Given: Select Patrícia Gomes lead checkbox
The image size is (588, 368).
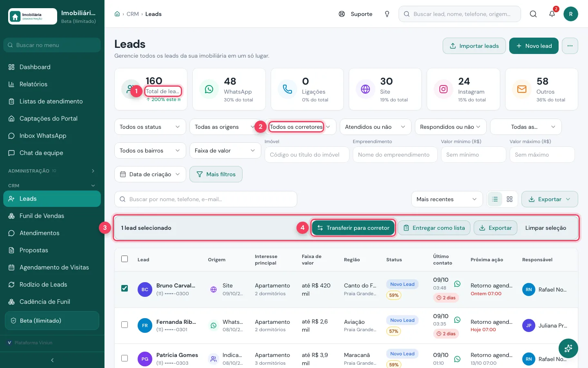Looking at the screenshot, I should click(x=125, y=358).
